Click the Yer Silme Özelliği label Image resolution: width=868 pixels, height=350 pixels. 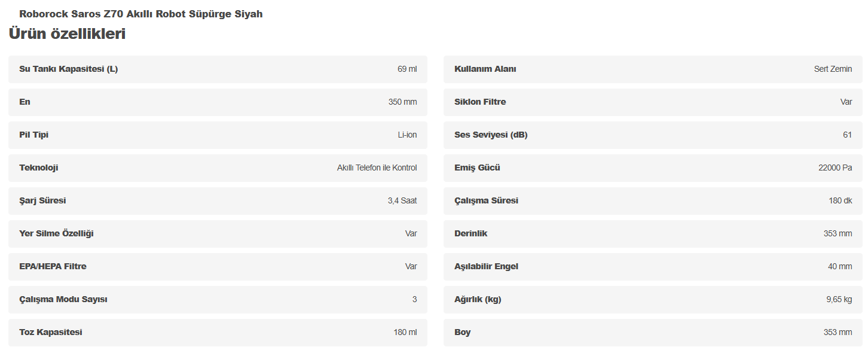(x=56, y=234)
